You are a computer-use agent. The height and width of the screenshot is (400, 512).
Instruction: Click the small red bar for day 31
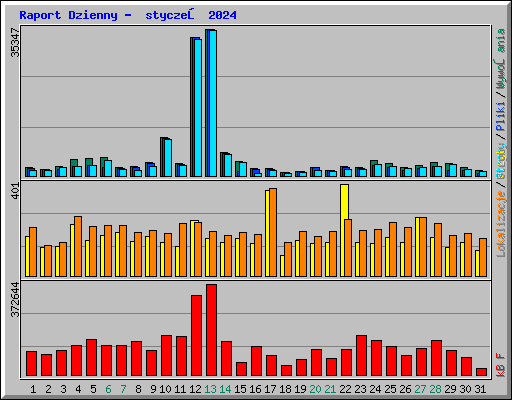tap(481, 372)
